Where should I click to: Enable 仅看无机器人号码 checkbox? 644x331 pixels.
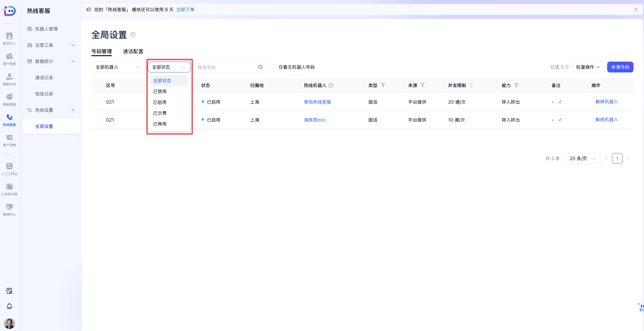pos(273,67)
